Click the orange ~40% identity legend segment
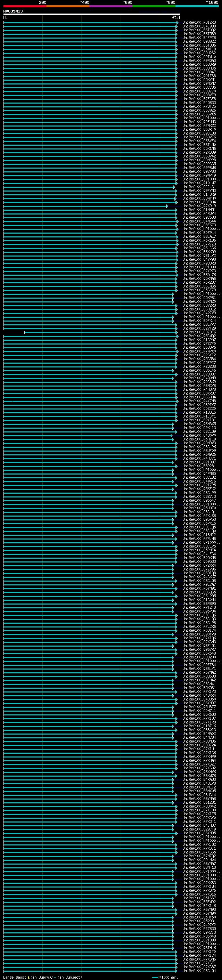 (x=68, y=6)
